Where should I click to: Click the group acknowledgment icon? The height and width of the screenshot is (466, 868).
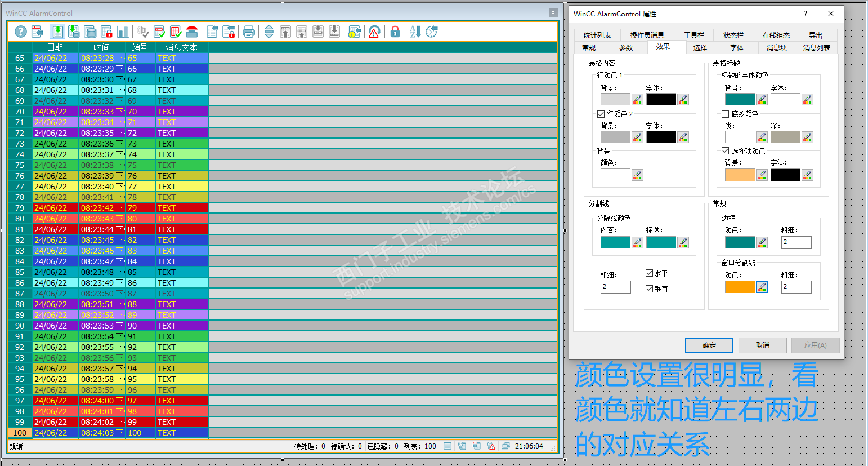tap(176, 32)
